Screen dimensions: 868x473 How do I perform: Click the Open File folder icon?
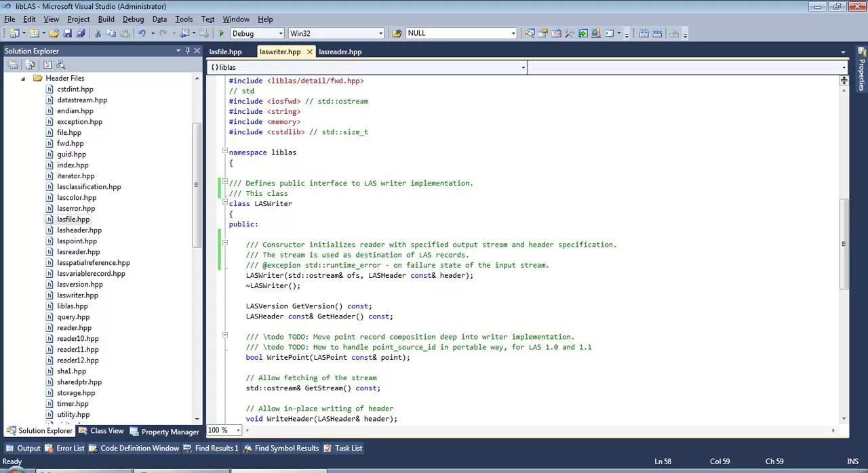coord(54,33)
